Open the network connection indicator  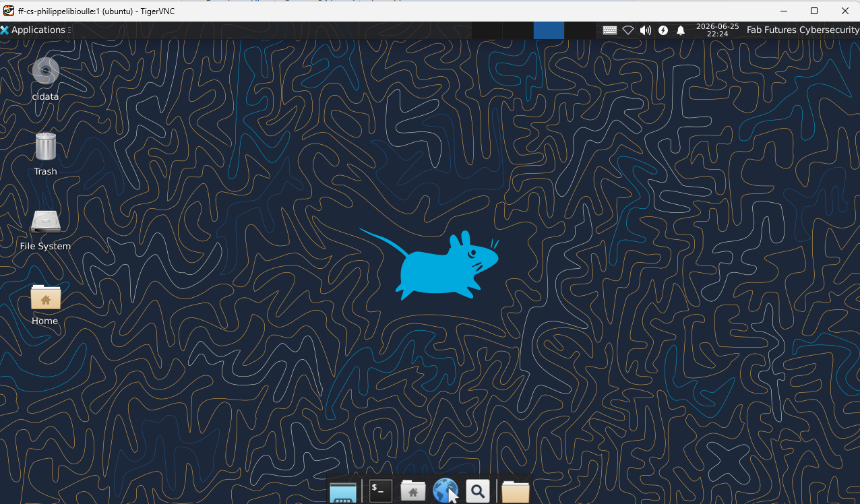(x=628, y=30)
